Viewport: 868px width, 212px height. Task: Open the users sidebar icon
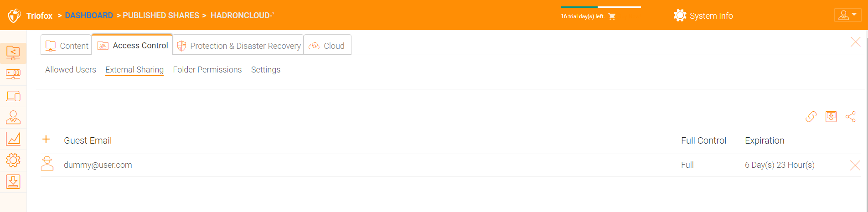tap(13, 118)
